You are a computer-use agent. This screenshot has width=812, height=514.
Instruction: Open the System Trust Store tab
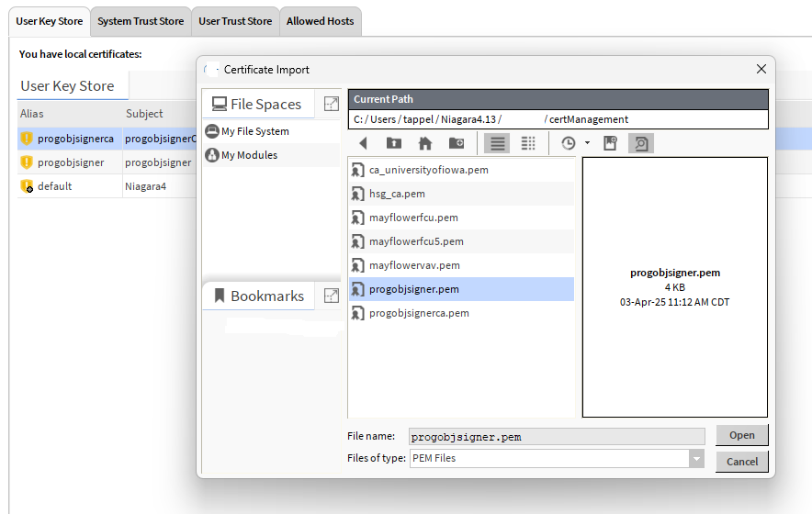[141, 21]
